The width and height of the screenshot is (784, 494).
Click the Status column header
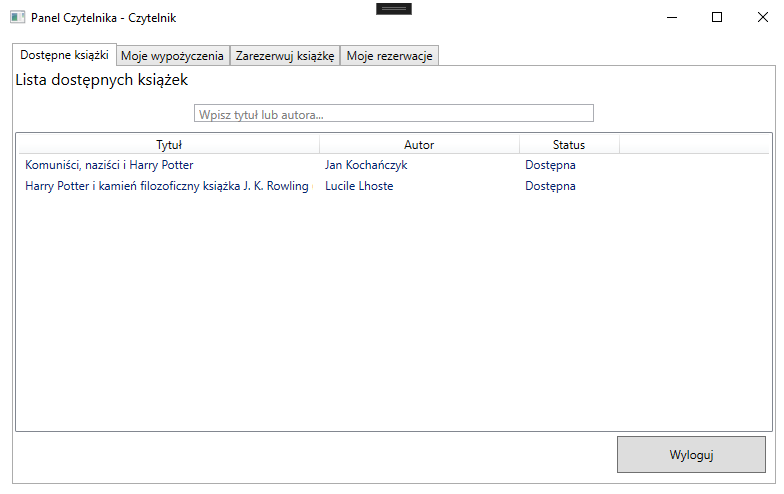coord(569,144)
